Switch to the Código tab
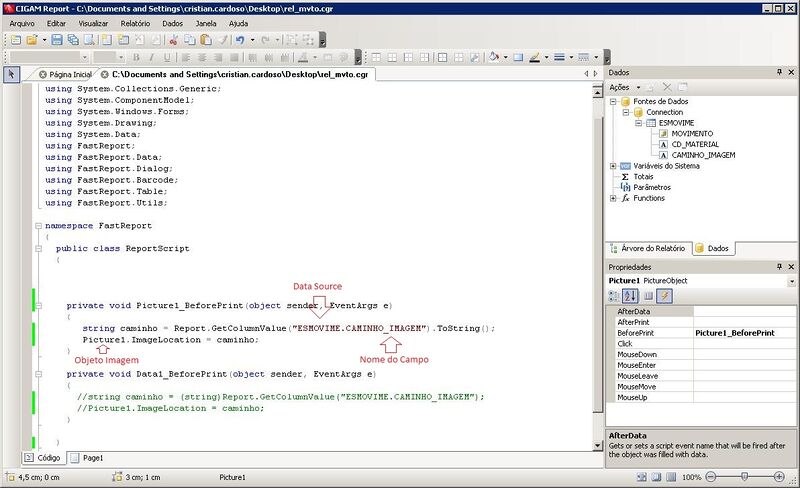The image size is (800, 488). pyautogui.click(x=43, y=458)
